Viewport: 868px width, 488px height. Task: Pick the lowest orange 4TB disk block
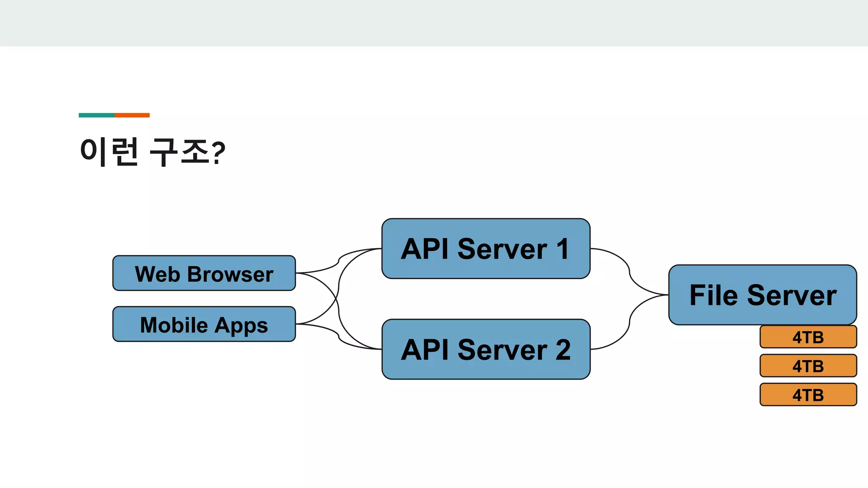point(808,395)
